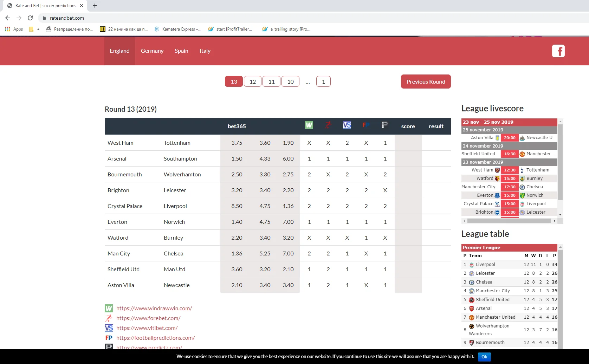The width and height of the screenshot is (589, 364).
Task: Click the Predictz P column icon
Action: [385, 125]
